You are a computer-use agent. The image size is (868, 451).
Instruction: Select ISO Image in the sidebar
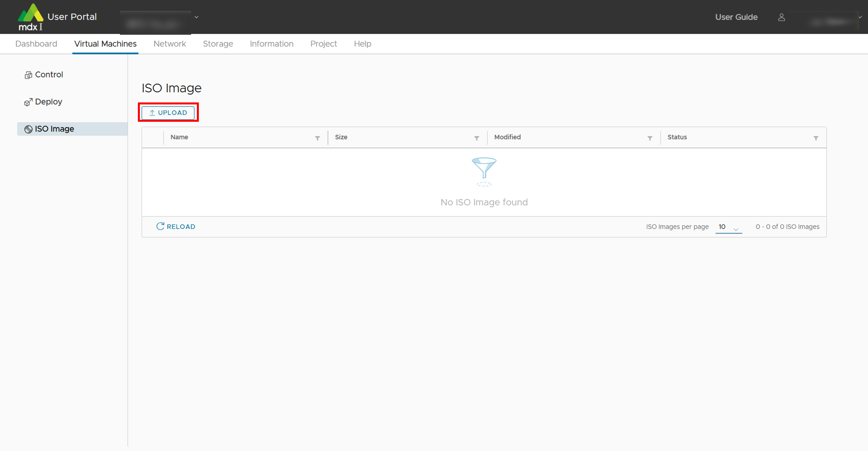click(x=54, y=129)
